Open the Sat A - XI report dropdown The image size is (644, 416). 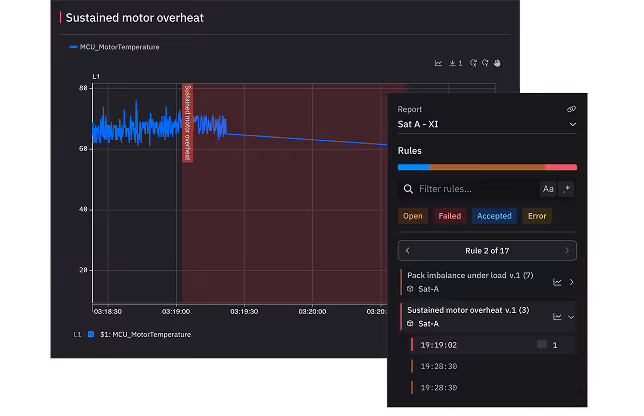point(487,124)
